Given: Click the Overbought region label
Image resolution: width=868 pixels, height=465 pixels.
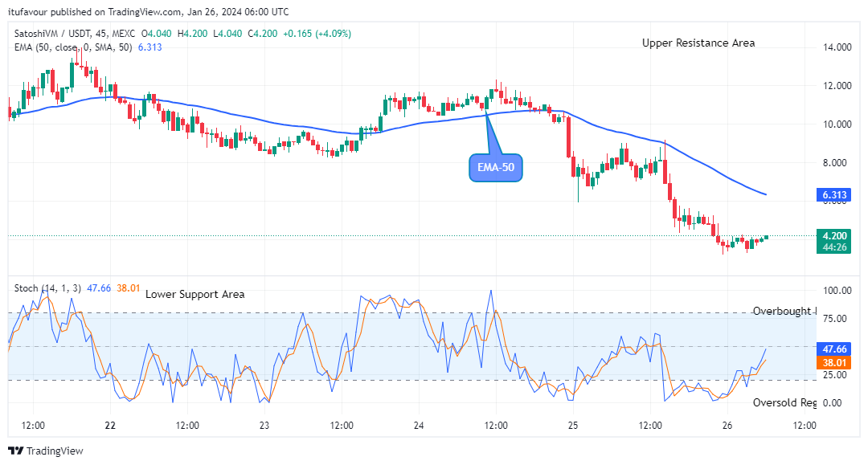Looking at the screenshot, I should (784, 311).
